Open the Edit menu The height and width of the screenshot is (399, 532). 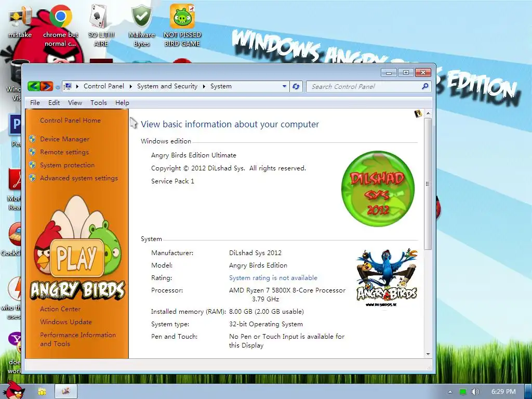coord(54,103)
